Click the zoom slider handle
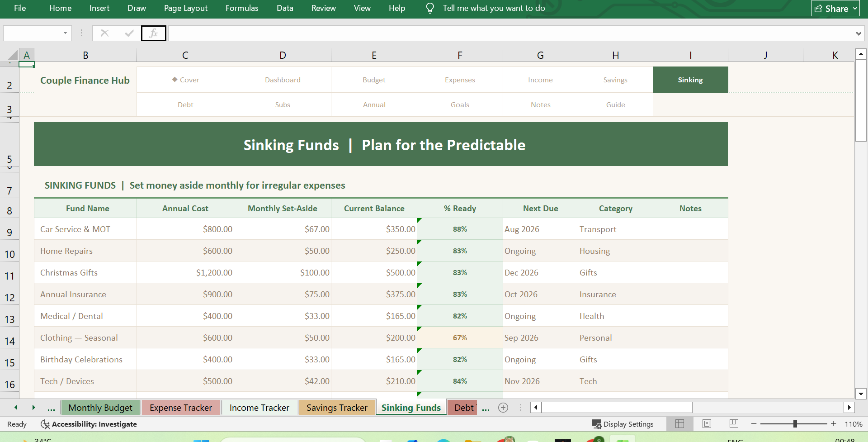The height and width of the screenshot is (442, 868). coord(795,424)
